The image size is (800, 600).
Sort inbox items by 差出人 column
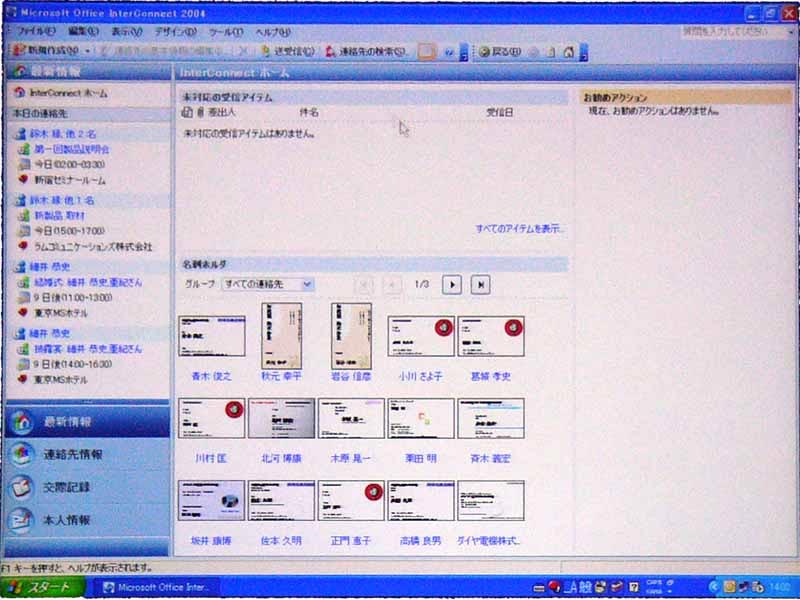coord(221,112)
